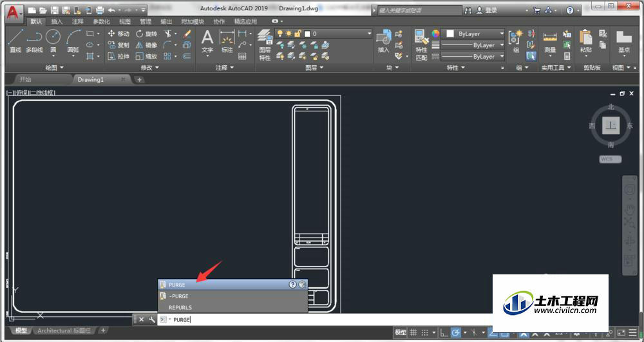
Task: Click Match Properties (特性匹配) tool
Action: tap(421, 45)
